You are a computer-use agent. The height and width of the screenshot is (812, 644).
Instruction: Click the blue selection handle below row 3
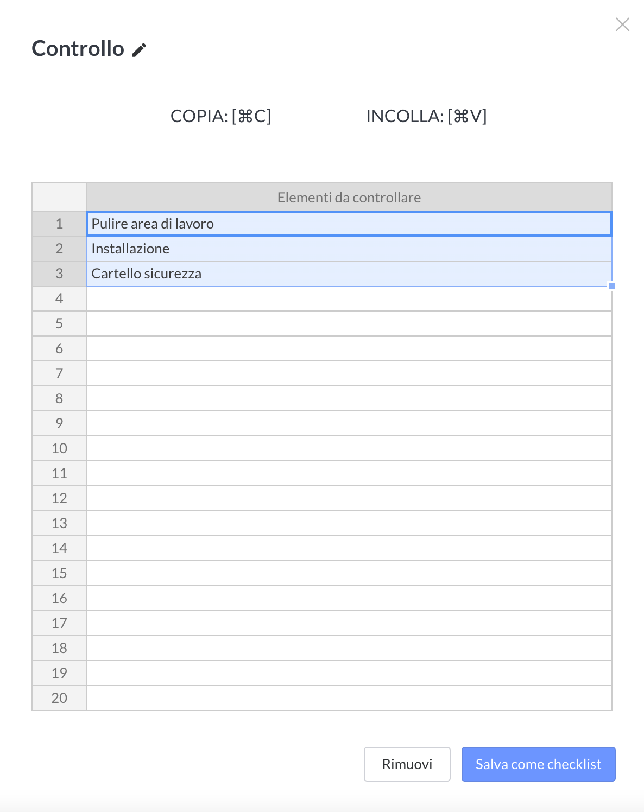tap(612, 285)
